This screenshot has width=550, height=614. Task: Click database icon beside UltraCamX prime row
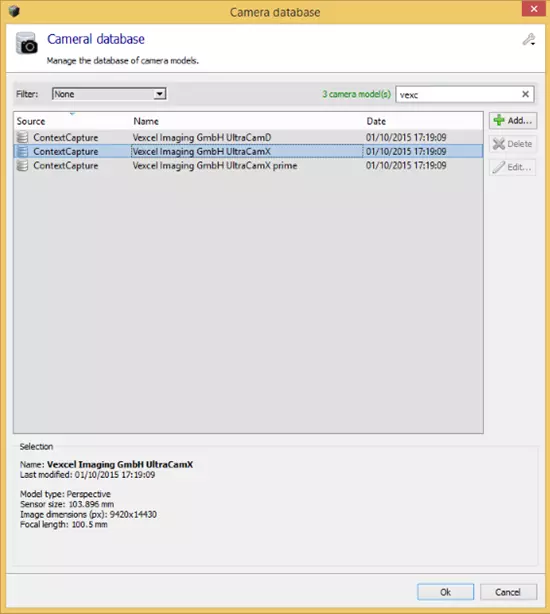[x=23, y=165]
